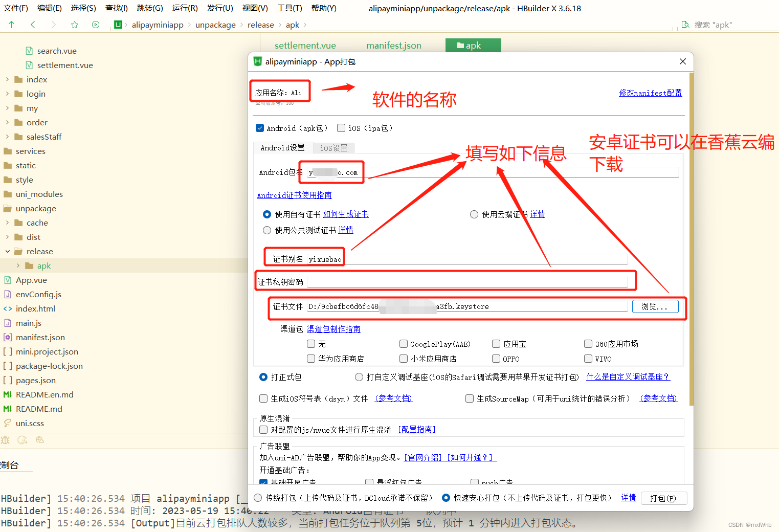
Task: Click the 浏览... button
Action: 655,306
